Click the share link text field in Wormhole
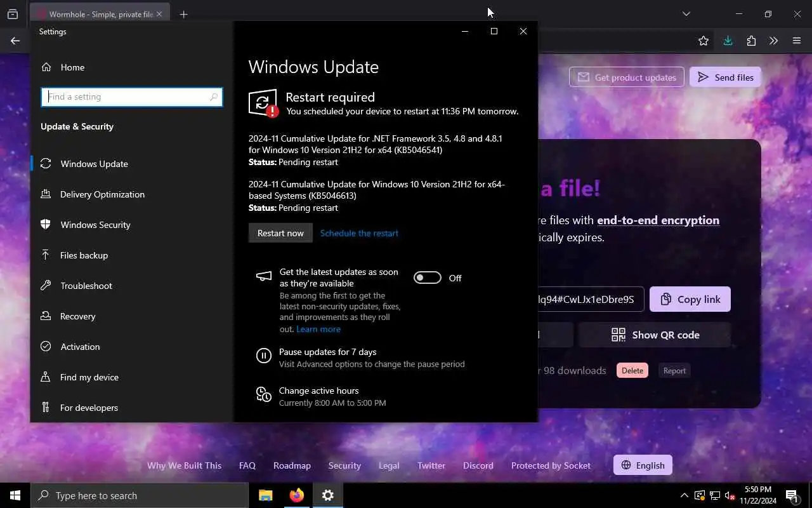This screenshot has height=508, width=812. point(590,299)
